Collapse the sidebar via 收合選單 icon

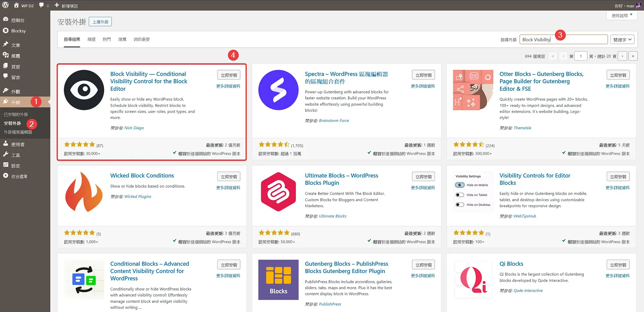tap(6, 176)
